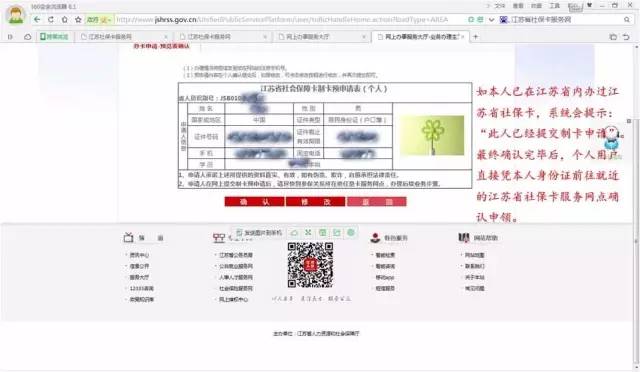Click the red 返回 return button
640x372 pixels.
pos(377,202)
